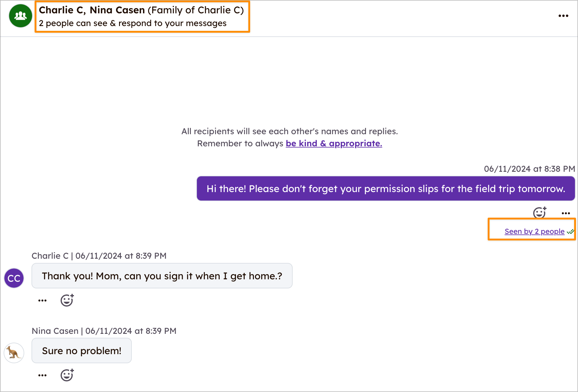
Task: Click the green group conversation avatar icon
Action: 20,16
